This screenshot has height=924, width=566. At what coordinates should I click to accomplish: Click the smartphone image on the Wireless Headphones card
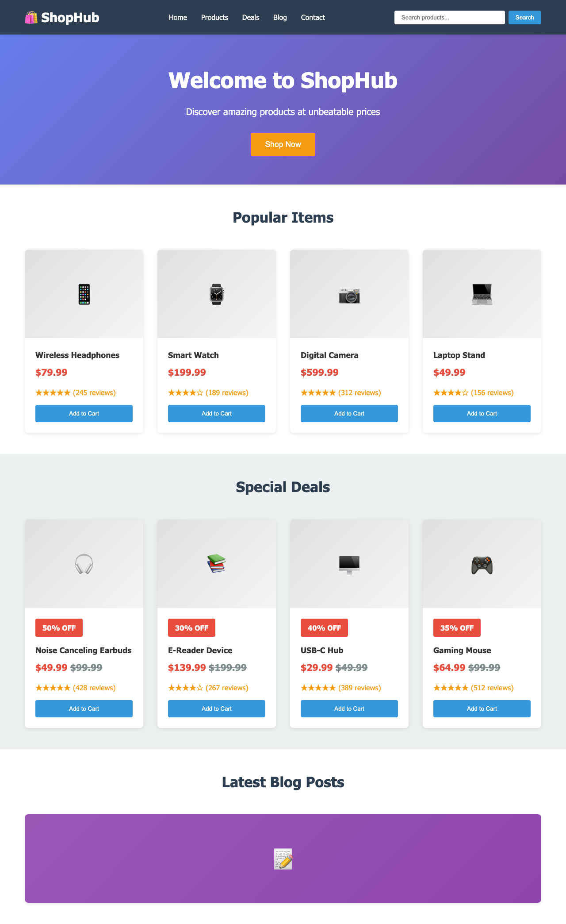(84, 293)
